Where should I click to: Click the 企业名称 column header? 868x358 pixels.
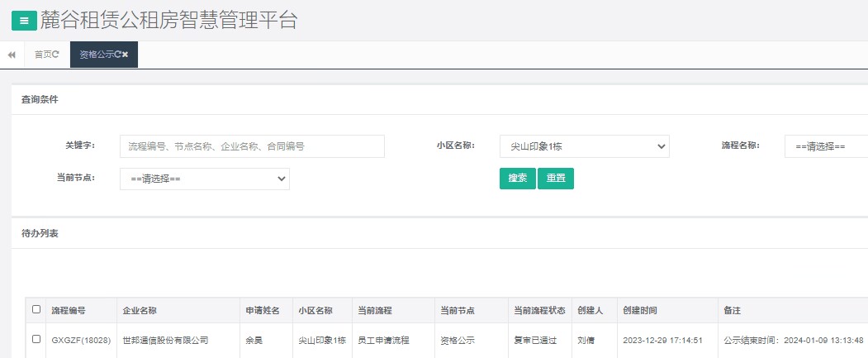coord(140,311)
